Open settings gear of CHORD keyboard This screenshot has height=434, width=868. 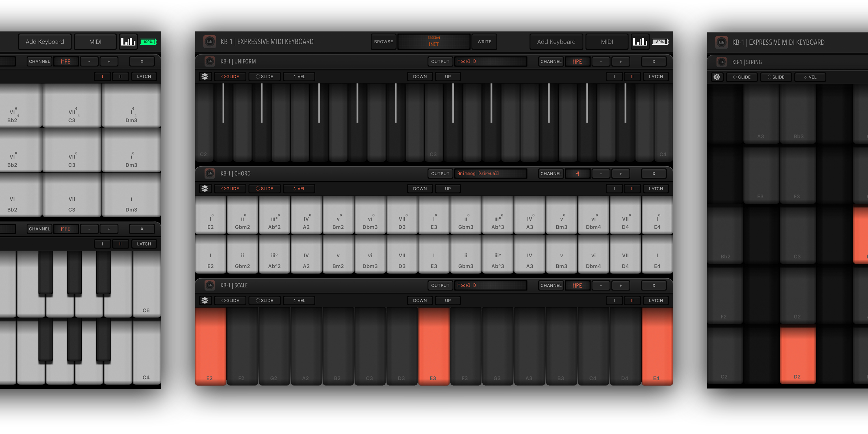point(205,188)
